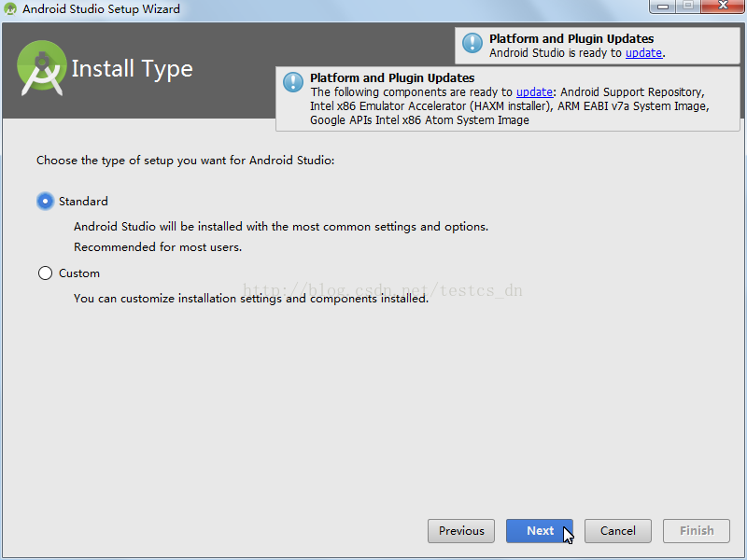Select the Standard install type radio button
This screenshot has width=747, height=560.
(x=45, y=202)
